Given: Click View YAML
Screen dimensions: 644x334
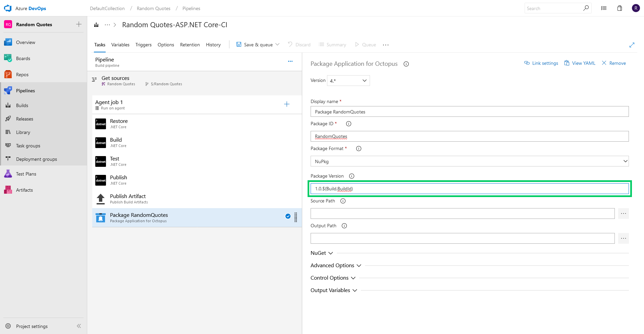Looking at the screenshot, I should click(x=580, y=63).
